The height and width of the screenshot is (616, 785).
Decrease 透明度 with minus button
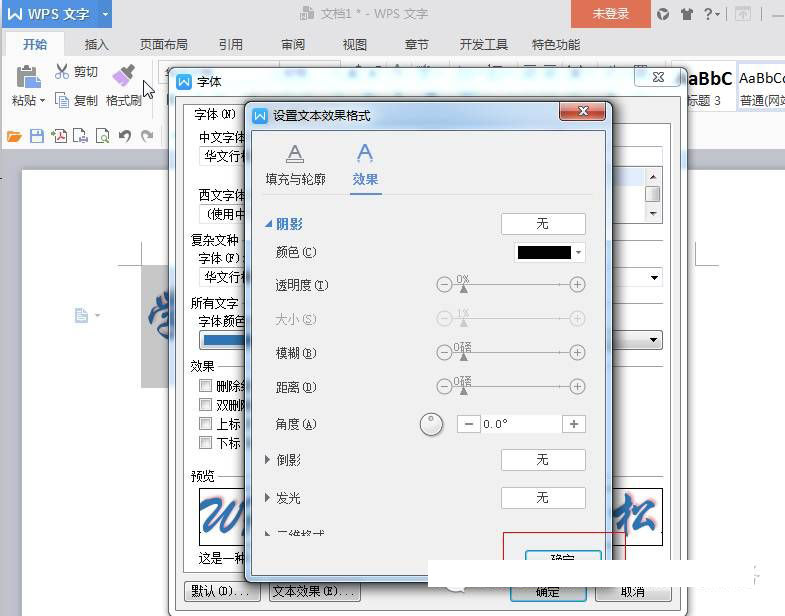(444, 284)
